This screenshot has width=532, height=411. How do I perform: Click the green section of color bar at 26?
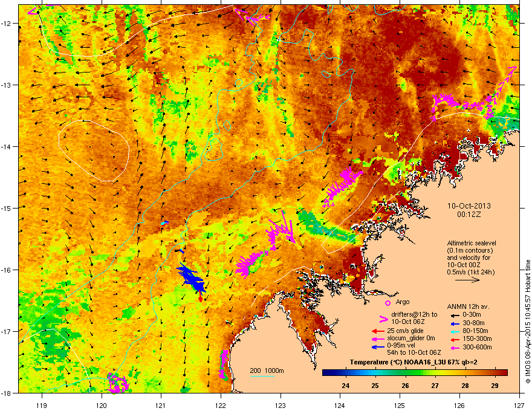click(406, 372)
